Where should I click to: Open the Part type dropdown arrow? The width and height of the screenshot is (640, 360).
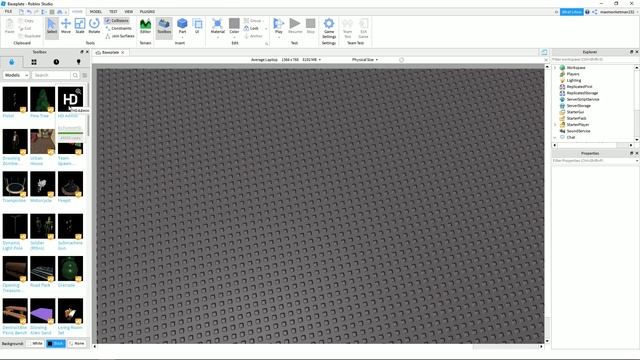point(182,37)
